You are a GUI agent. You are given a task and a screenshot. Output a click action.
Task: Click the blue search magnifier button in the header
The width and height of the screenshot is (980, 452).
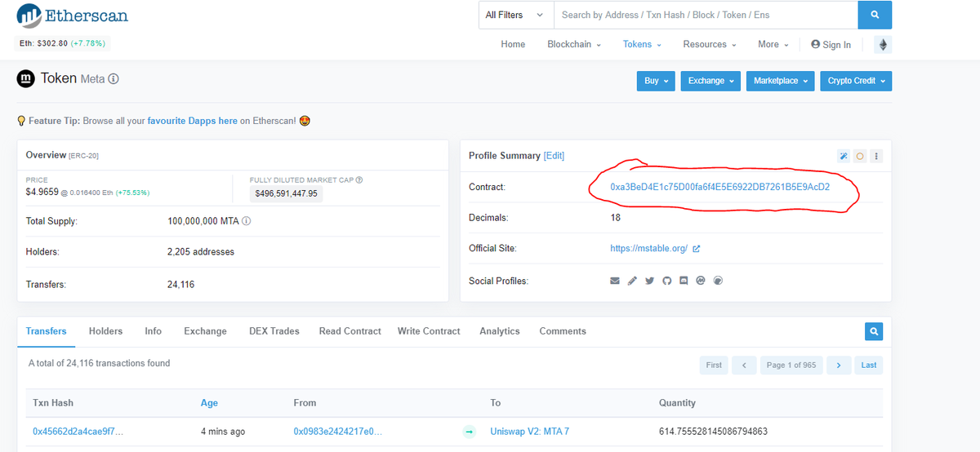point(875,15)
